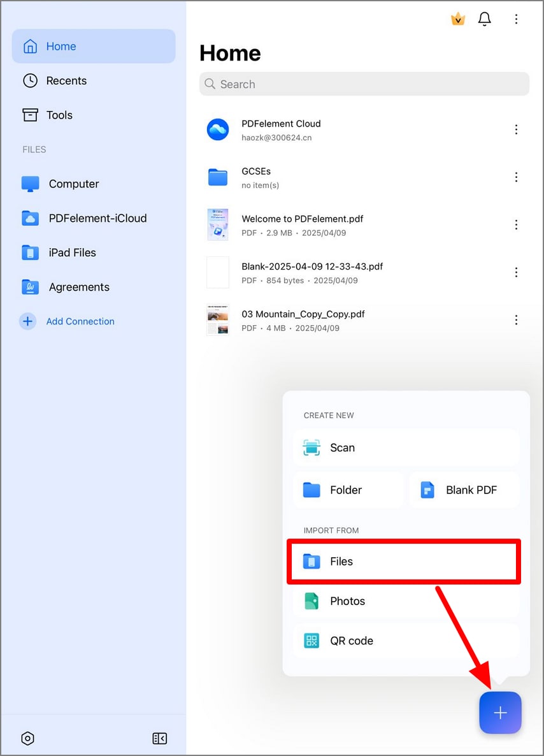Screen dimensions: 544x756
Task: Click the search magnifier icon
Action: coord(210,84)
